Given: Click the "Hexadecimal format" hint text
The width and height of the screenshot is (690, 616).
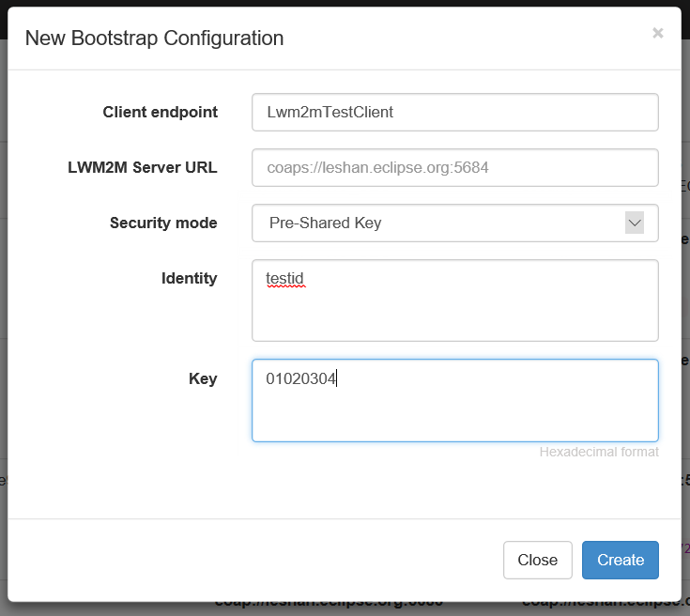Looking at the screenshot, I should pyautogui.click(x=599, y=453).
